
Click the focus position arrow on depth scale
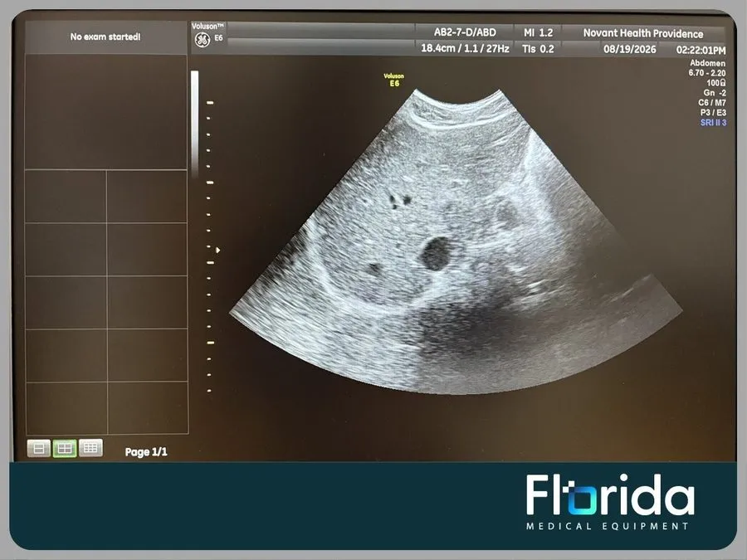tap(218, 250)
